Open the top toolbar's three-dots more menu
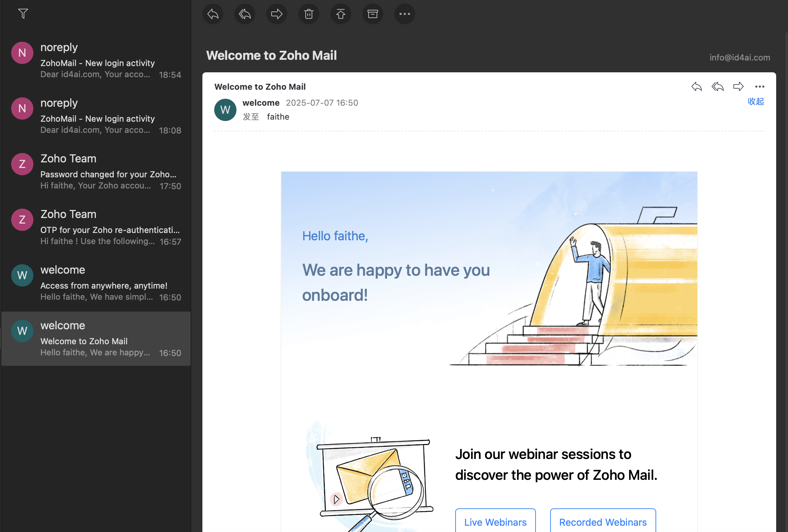 405,14
